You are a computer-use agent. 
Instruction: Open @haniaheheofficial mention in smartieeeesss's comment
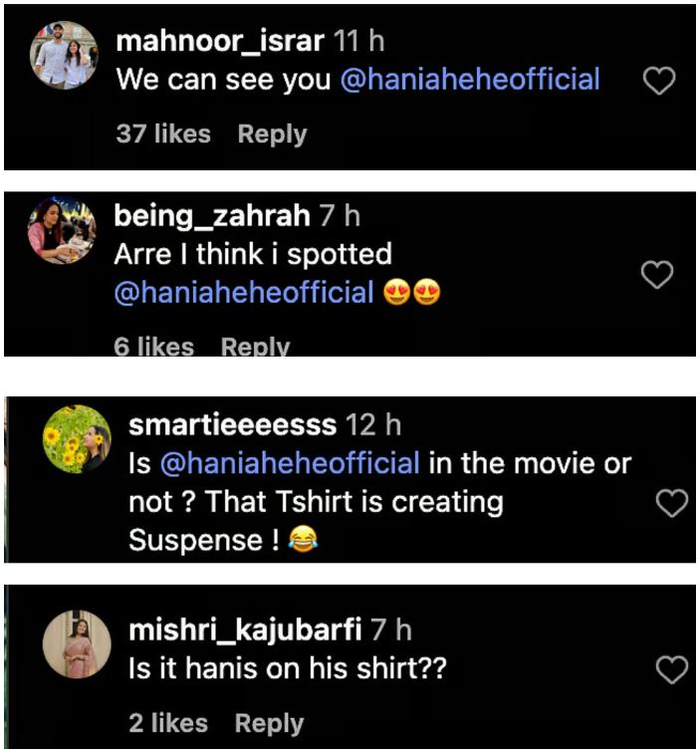[x=287, y=463]
